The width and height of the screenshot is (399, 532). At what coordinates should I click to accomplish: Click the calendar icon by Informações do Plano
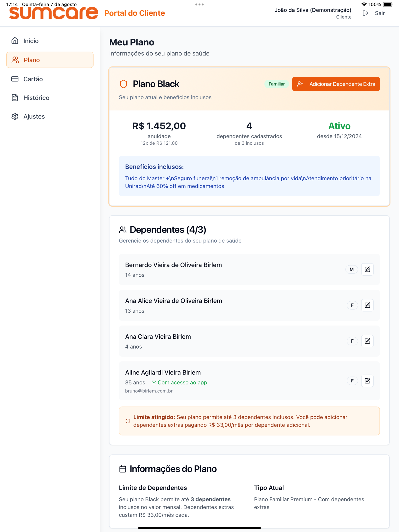[x=123, y=469]
